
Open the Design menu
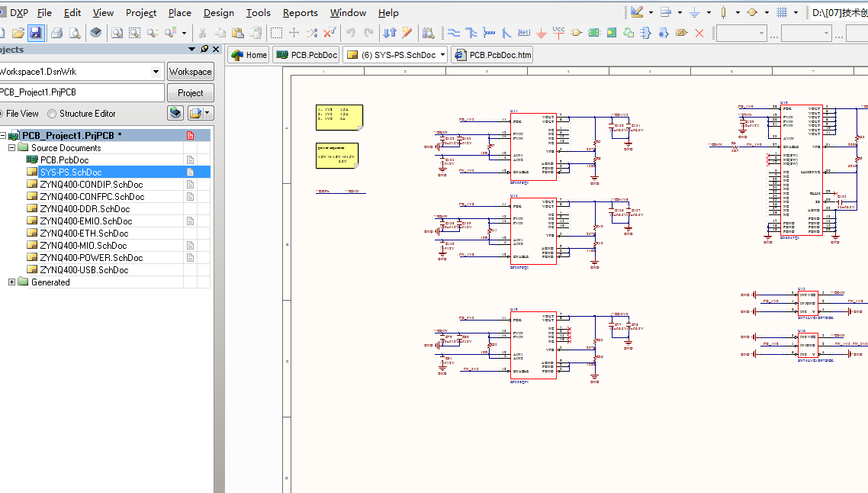pos(219,13)
